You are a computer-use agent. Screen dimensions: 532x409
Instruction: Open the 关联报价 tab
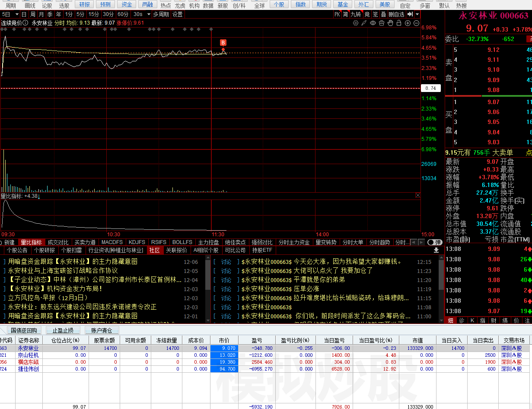pos(177,250)
